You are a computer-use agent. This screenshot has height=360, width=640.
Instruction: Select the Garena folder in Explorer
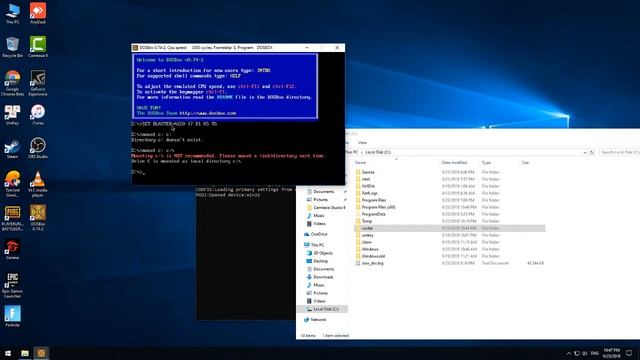pos(449,172)
